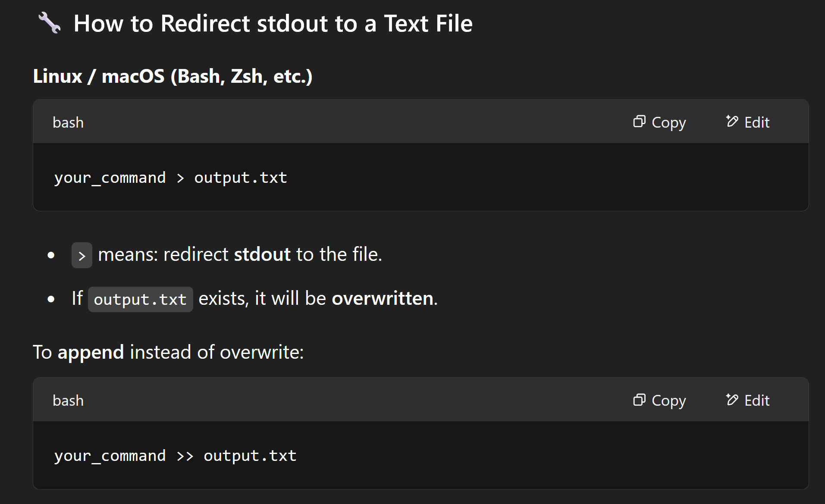The width and height of the screenshot is (825, 504).
Task: Click the pencil edit icon in first code header
Action: [732, 121]
